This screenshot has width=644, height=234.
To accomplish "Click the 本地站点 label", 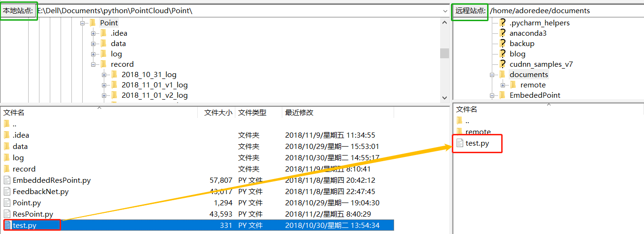I will 18,10.
